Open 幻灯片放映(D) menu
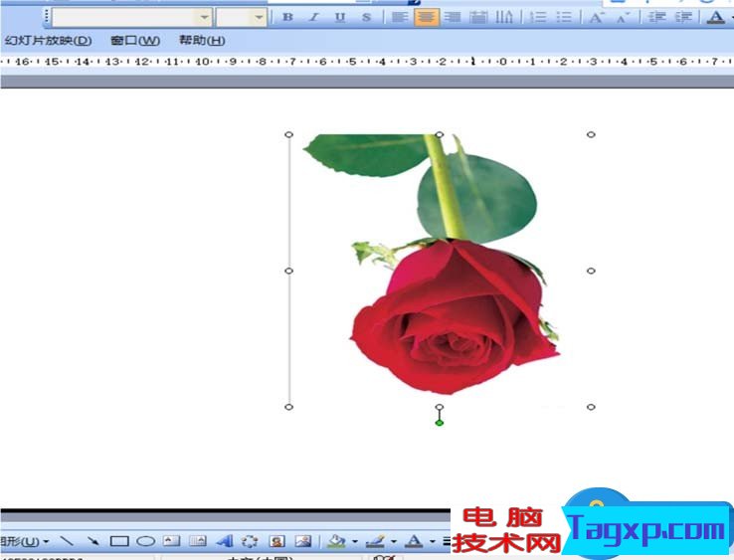Screen dimensions: 734x560 click(48, 41)
